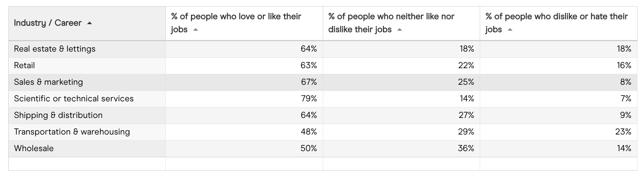Click sort arrow for neither like nor dislike

coord(400,30)
